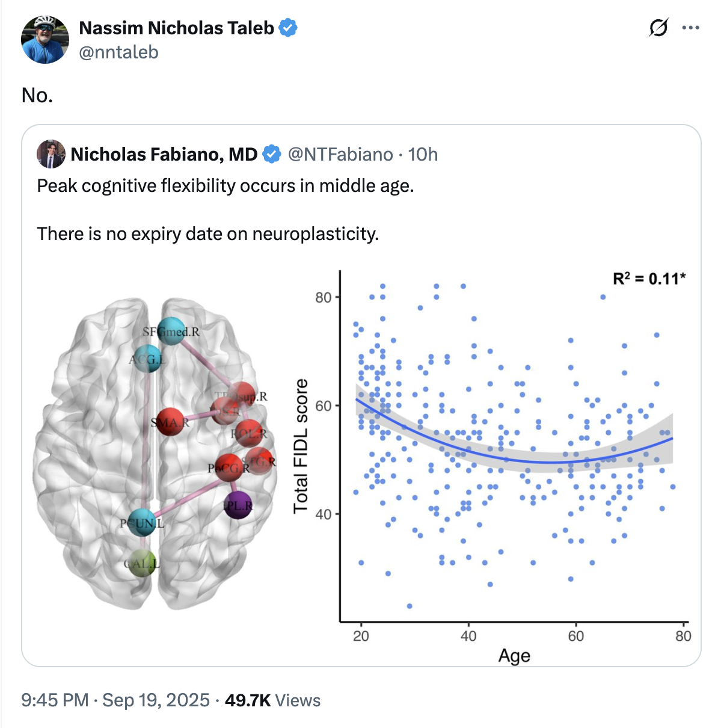Click Nicholas Fabiano's small profile picture
This screenshot has width=718, height=728.
click(x=51, y=155)
